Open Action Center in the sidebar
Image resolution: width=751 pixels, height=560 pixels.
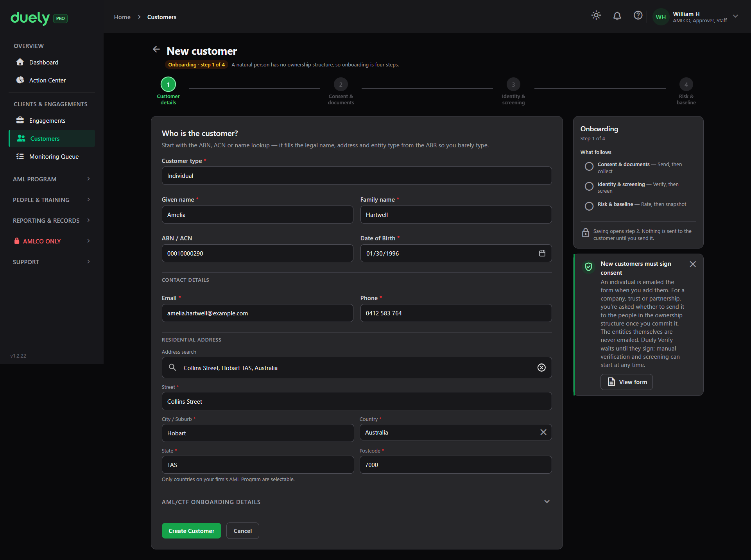pyautogui.click(x=52, y=80)
